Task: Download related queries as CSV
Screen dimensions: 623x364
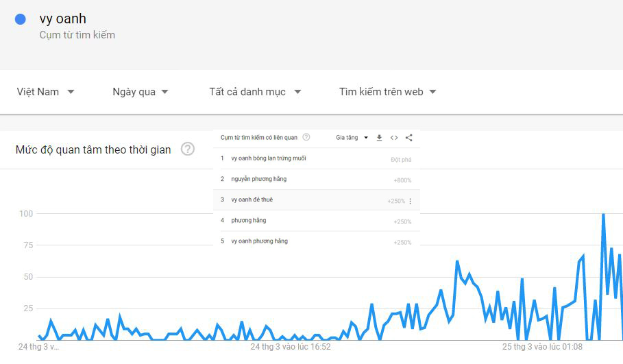Action: (380, 138)
